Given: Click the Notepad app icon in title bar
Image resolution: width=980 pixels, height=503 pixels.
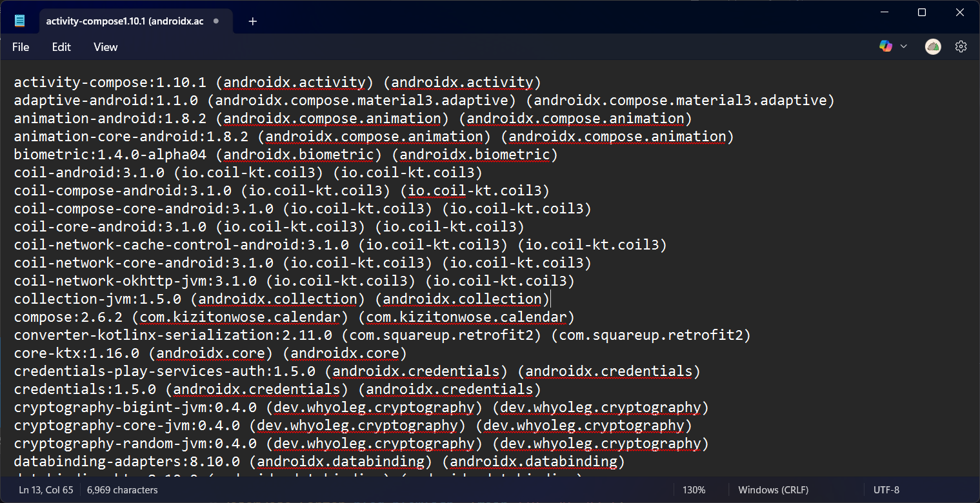Looking at the screenshot, I should [x=20, y=21].
